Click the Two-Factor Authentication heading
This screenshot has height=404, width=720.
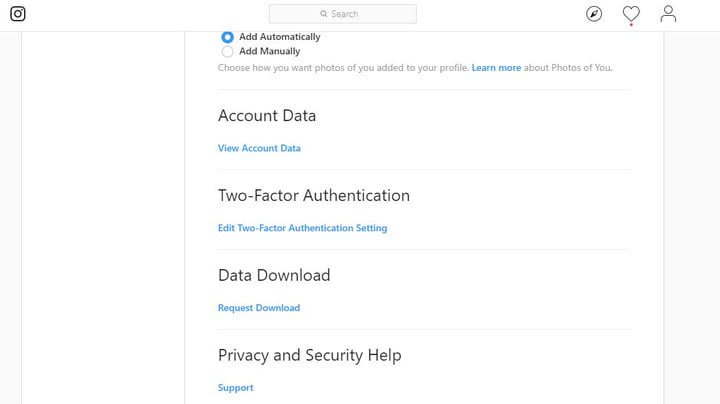pyautogui.click(x=314, y=195)
